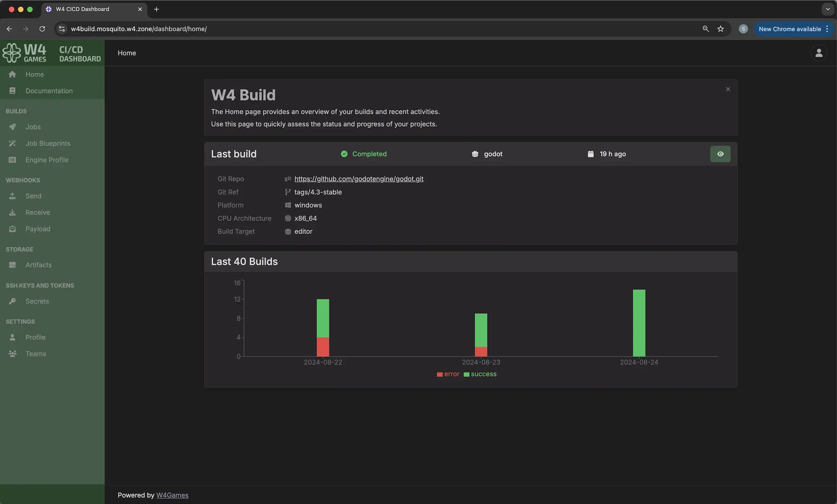Viewport: 837px width, 504px height.
Task: Go to Payload page
Action: 52,229
